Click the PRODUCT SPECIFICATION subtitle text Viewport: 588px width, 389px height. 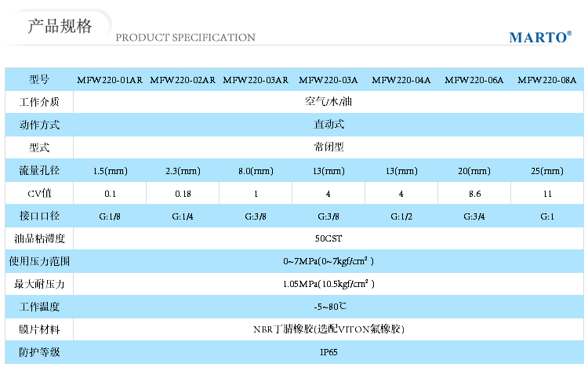coord(185,38)
